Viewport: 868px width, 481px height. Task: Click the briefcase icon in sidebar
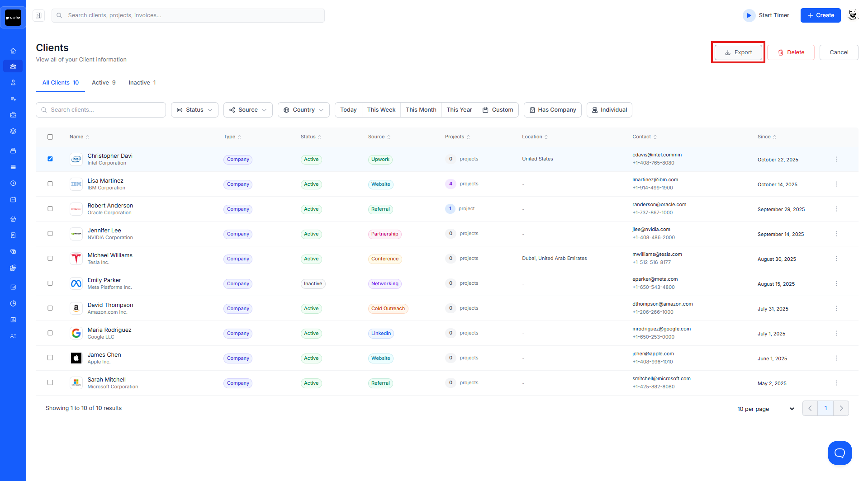(x=13, y=115)
